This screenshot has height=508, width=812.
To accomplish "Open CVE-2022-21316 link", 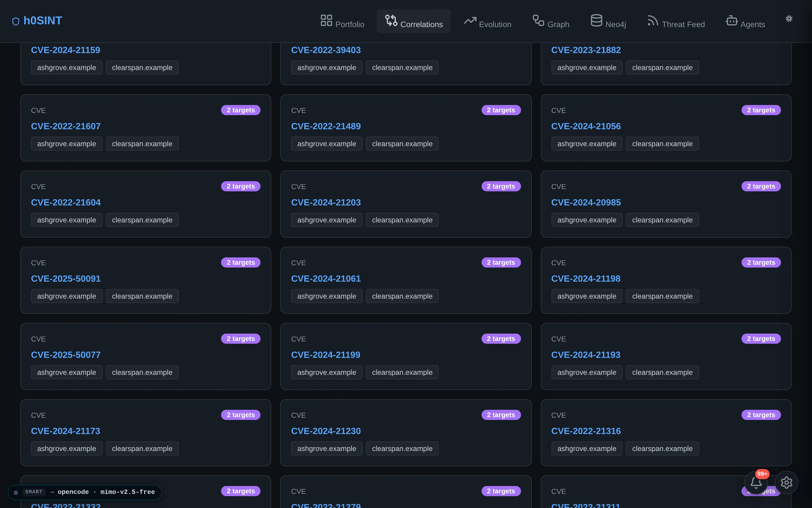I will (x=586, y=432).
